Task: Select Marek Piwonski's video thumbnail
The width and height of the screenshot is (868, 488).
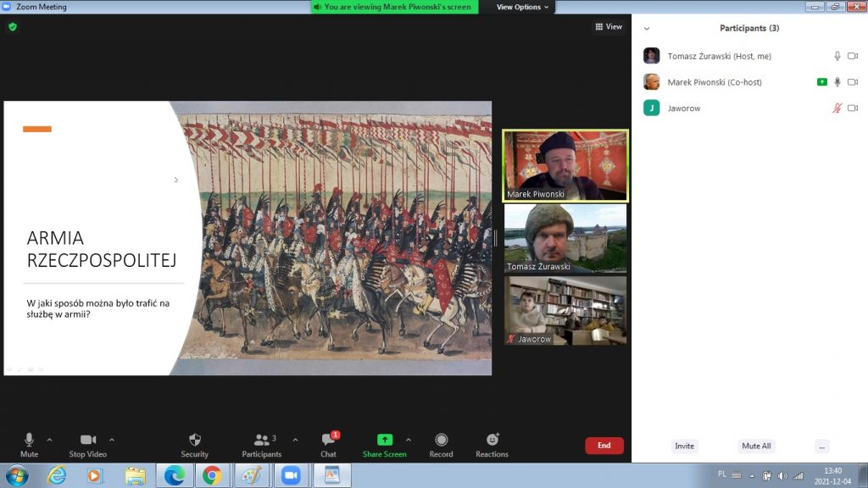Action: tap(565, 165)
